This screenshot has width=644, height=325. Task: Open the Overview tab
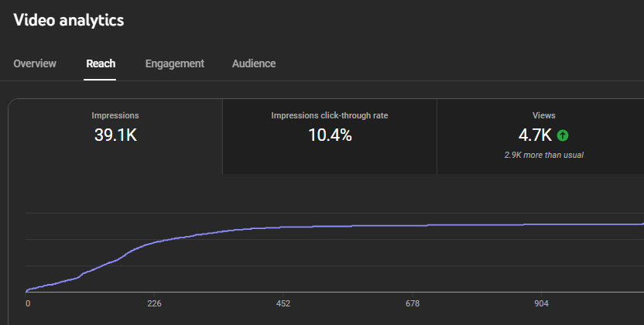(35, 63)
